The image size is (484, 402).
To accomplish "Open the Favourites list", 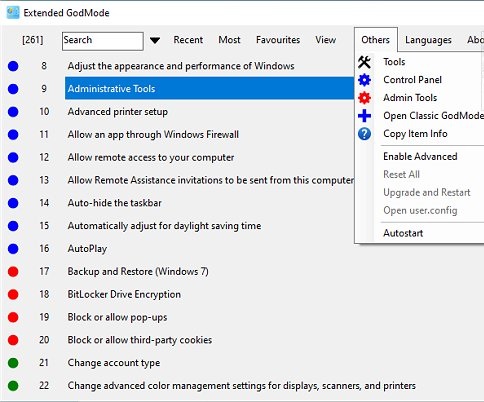I will (278, 40).
